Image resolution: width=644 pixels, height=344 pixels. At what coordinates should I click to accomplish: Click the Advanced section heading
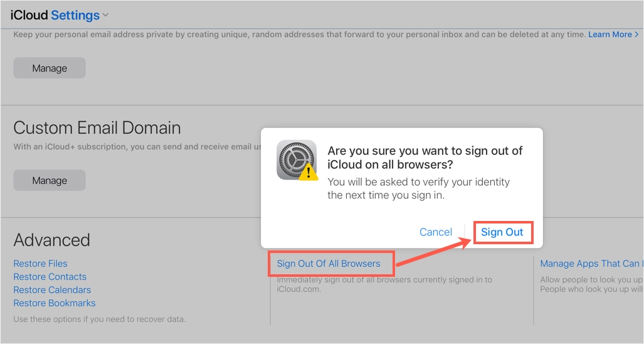click(52, 240)
